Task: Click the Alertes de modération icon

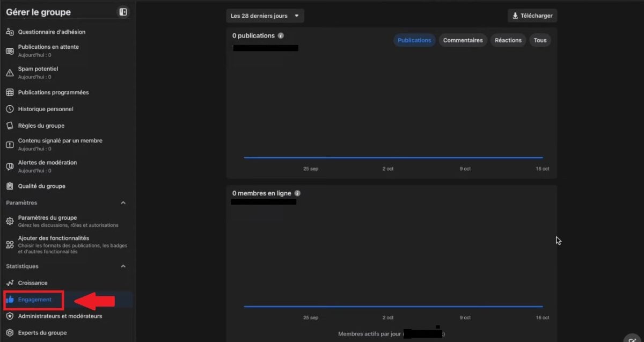Action: [10, 166]
